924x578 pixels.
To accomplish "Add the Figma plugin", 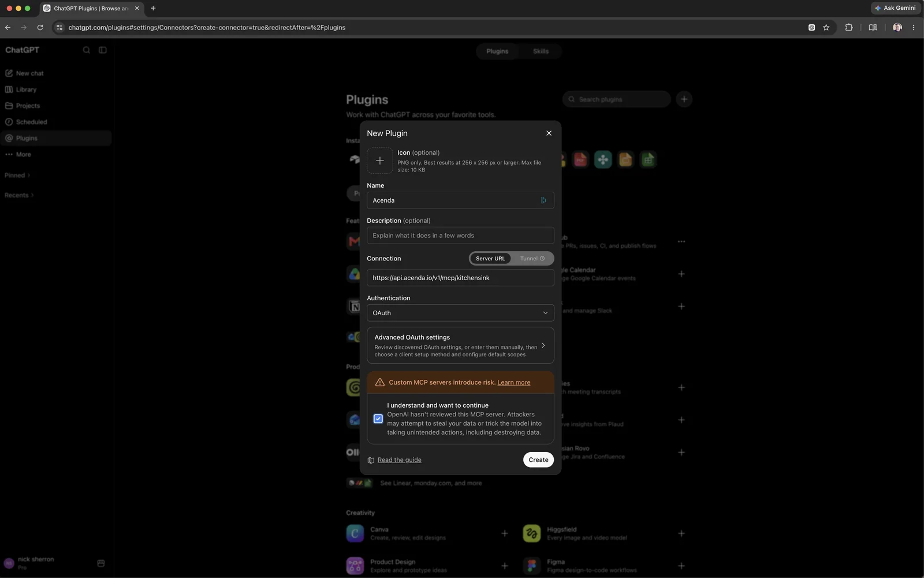I will coord(681,566).
